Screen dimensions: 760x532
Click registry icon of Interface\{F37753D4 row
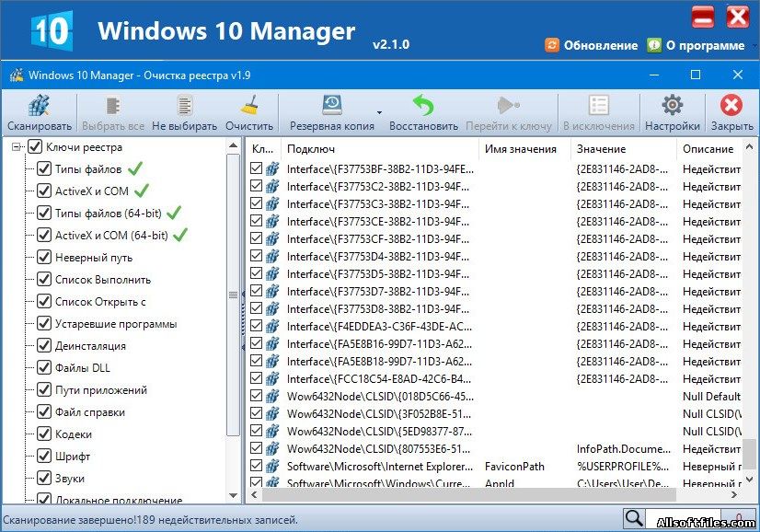click(x=272, y=257)
